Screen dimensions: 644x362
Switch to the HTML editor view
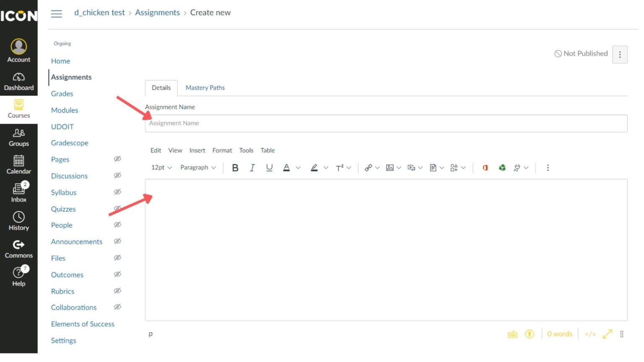tap(590, 334)
